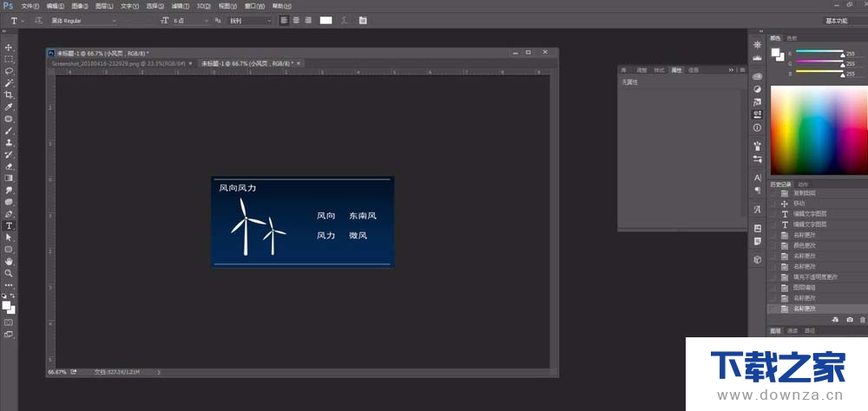
Task: Click the 66.67% zoom field in status bar
Action: pyautogui.click(x=56, y=372)
